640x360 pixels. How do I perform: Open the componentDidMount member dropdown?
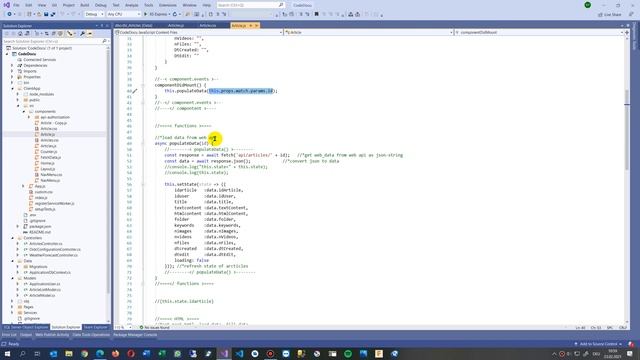[538, 32]
